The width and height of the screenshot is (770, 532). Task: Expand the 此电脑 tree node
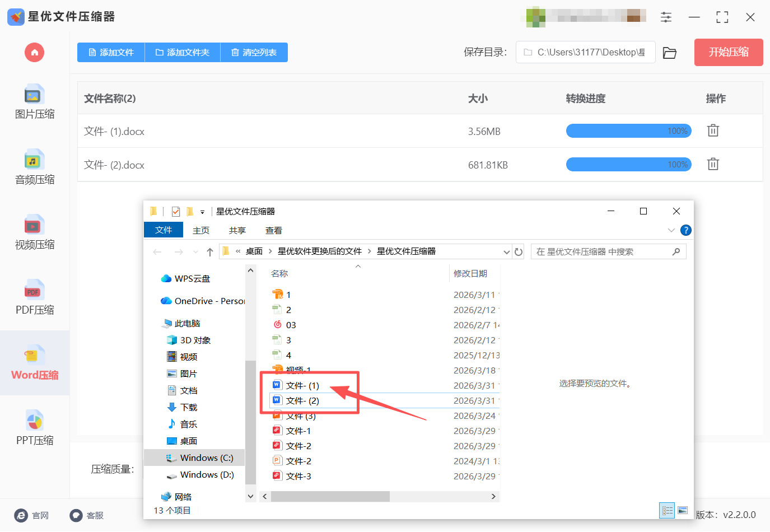pos(158,323)
